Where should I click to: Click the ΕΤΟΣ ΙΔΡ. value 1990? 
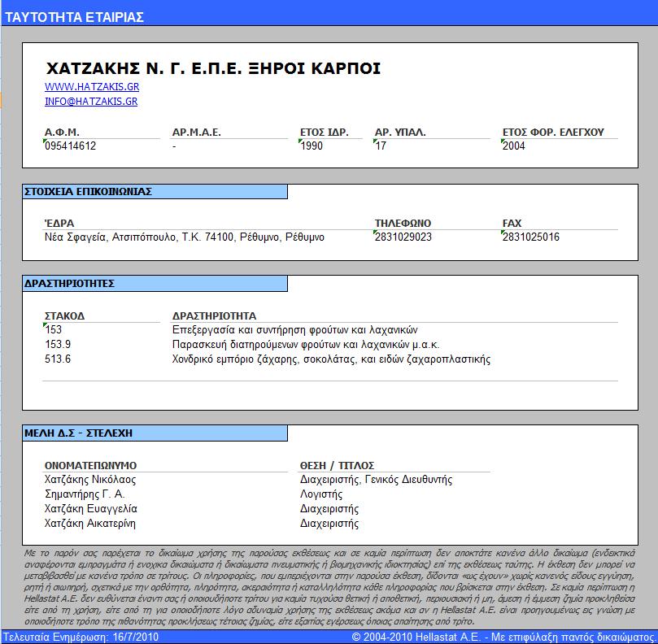312,146
